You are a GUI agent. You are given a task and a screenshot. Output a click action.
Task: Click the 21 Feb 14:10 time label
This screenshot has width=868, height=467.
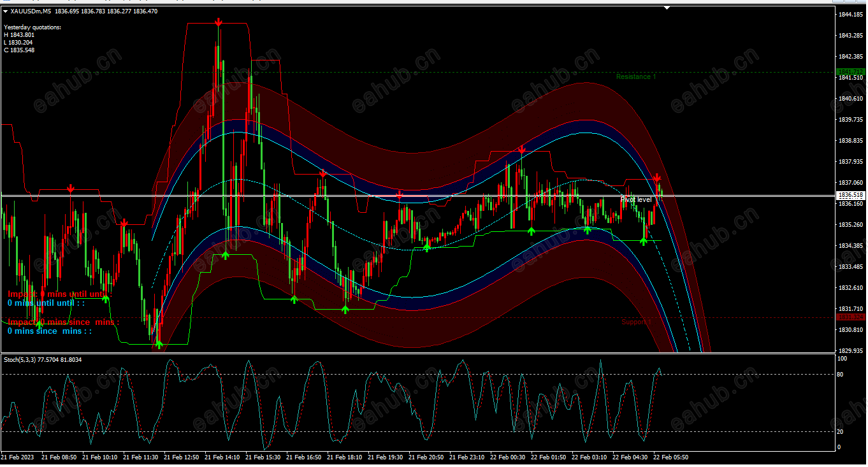[x=222, y=457]
